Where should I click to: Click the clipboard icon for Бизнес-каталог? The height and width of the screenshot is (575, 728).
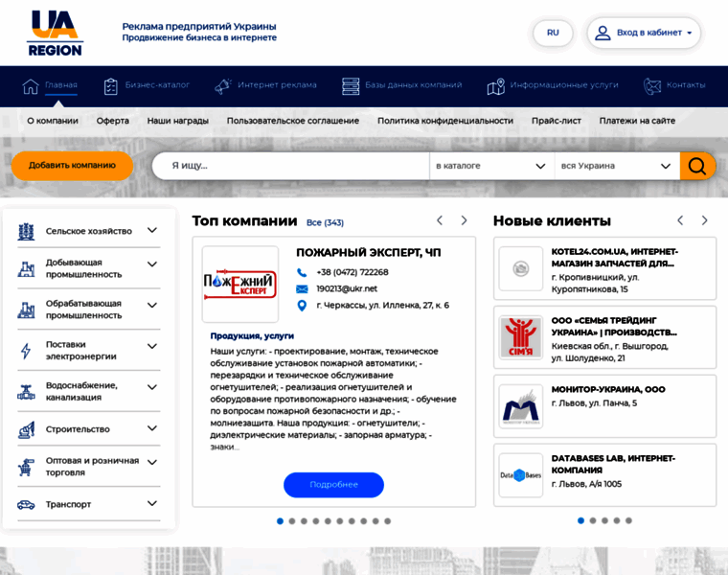point(110,86)
